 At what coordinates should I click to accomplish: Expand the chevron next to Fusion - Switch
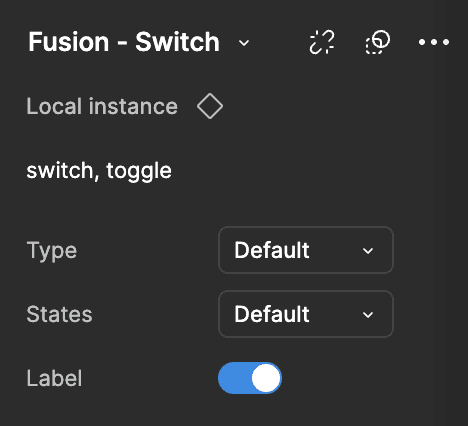(x=244, y=43)
